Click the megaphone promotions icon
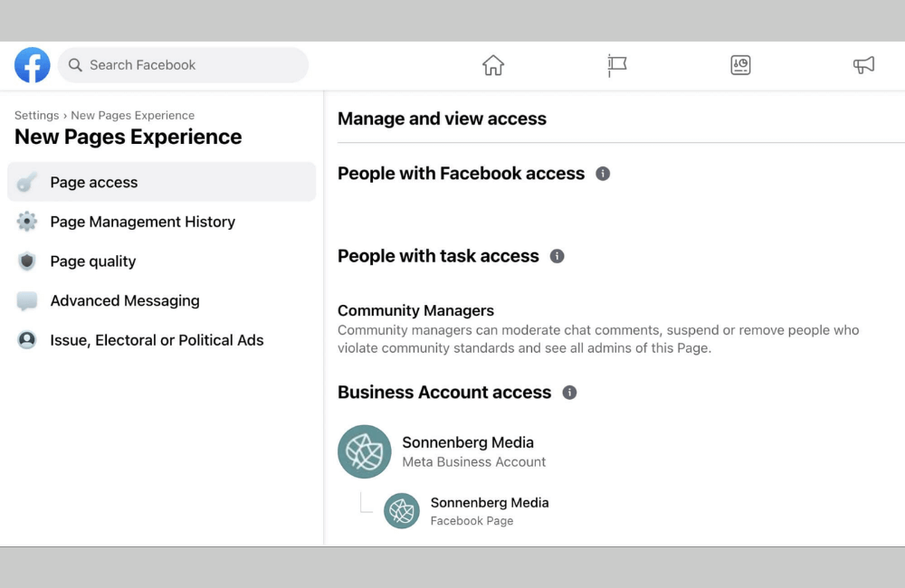The image size is (905, 588). click(x=862, y=64)
